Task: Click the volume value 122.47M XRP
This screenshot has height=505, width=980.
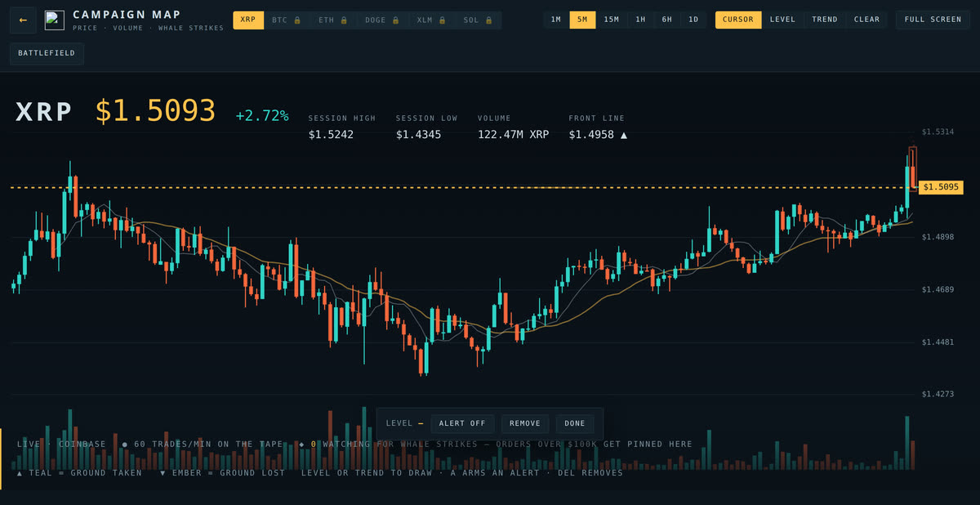Action: click(x=513, y=134)
